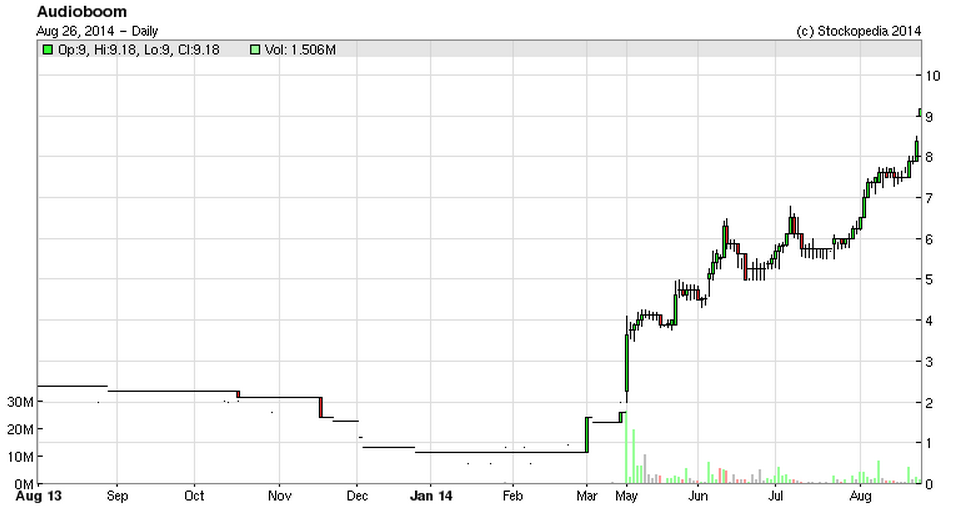Click the 'Feb' x-axis label
The width and height of the screenshot is (958, 519).
coord(513,496)
